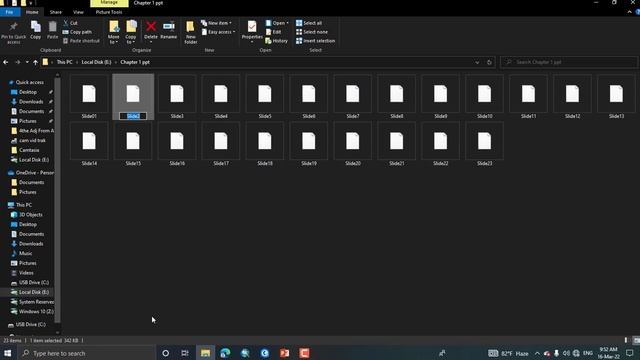Select Camtasia folder in the sidebar

29,150
